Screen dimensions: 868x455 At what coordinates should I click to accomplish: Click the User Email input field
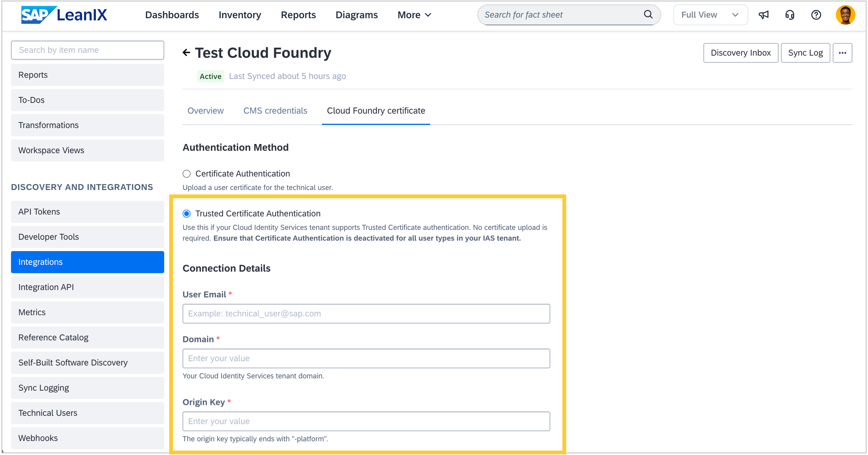pos(366,313)
